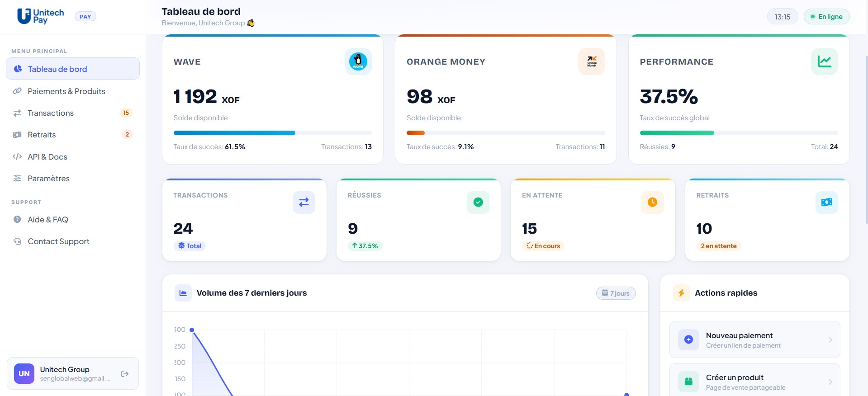Image resolution: width=868 pixels, height=396 pixels.
Task: Click the Unitech Pay logo
Action: point(40,16)
